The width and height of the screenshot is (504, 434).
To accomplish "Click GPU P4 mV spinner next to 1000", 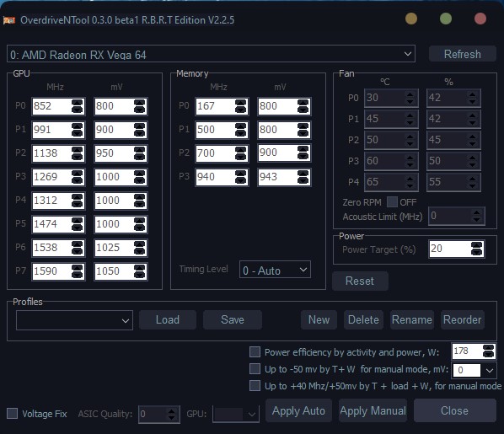I will pyautogui.click(x=140, y=201).
